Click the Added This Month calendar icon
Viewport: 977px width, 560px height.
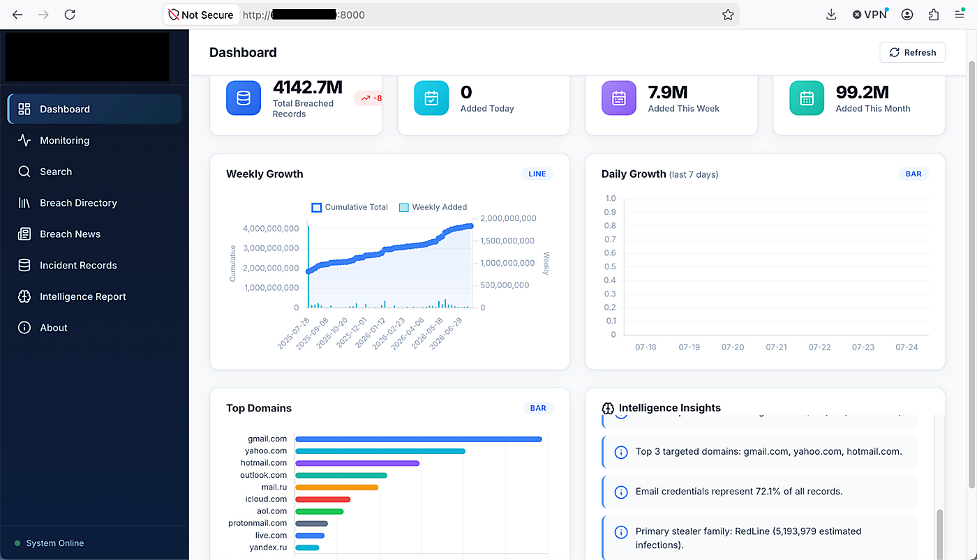pos(807,98)
